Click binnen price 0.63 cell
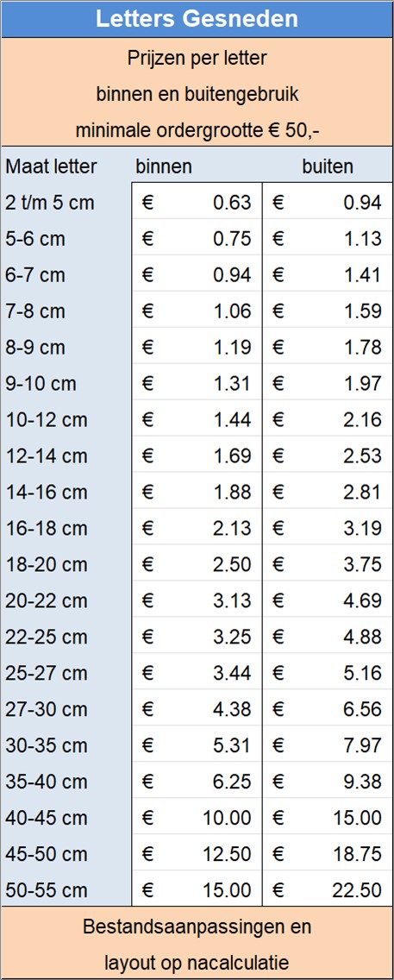This screenshot has height=980, width=394. 197,203
